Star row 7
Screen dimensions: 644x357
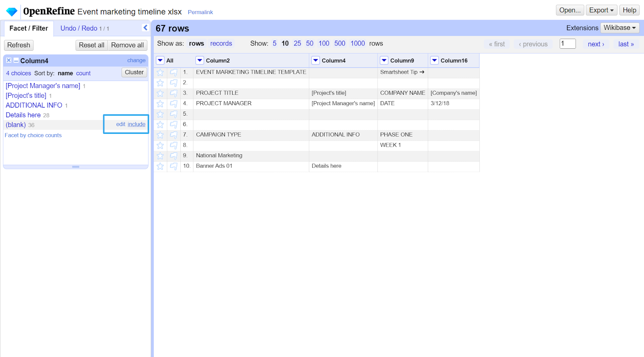(x=160, y=135)
